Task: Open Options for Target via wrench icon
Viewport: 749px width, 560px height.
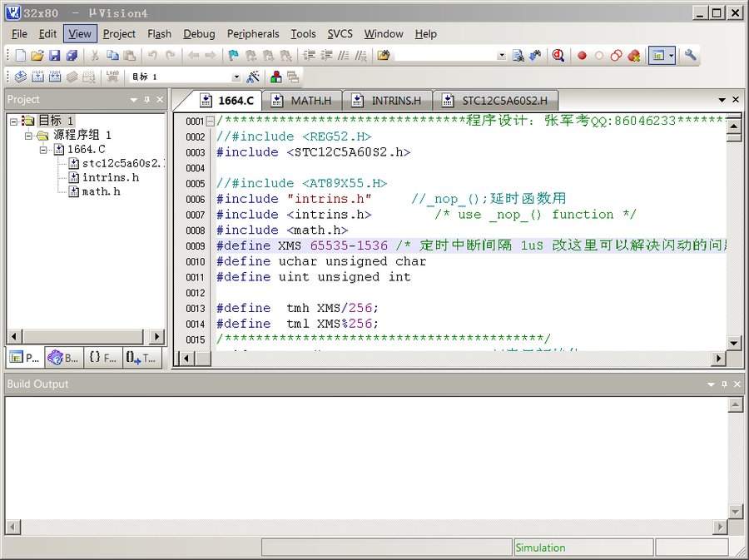Action: click(x=254, y=75)
